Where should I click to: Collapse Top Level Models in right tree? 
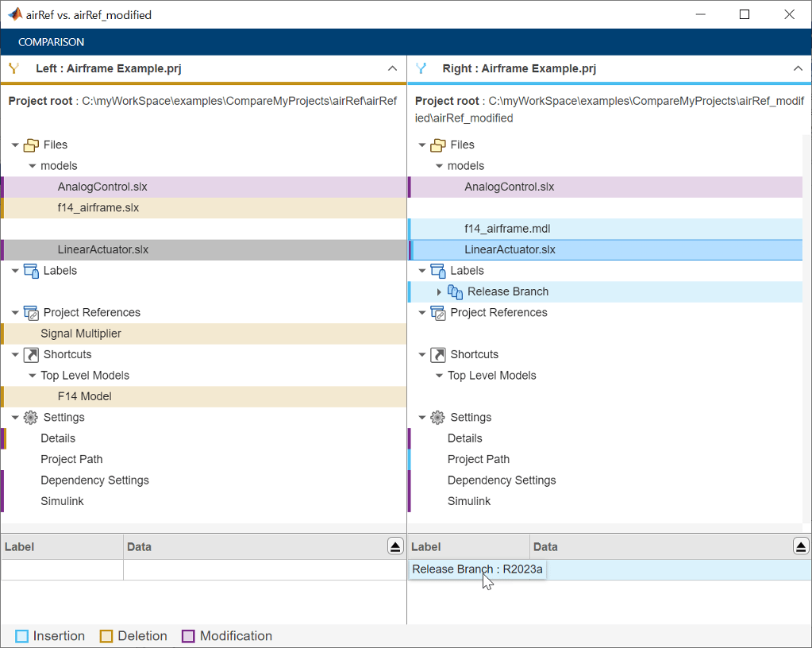click(439, 376)
